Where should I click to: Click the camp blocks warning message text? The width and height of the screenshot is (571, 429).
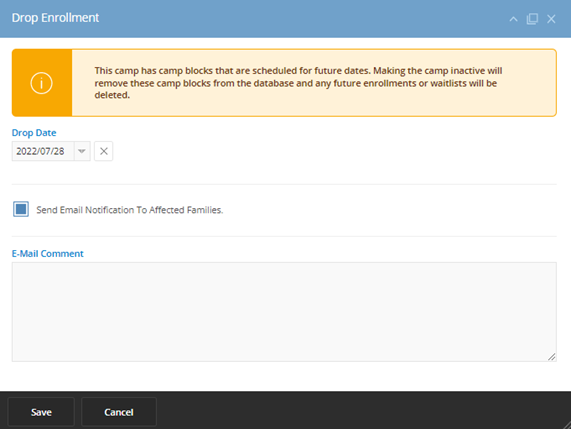[298, 83]
